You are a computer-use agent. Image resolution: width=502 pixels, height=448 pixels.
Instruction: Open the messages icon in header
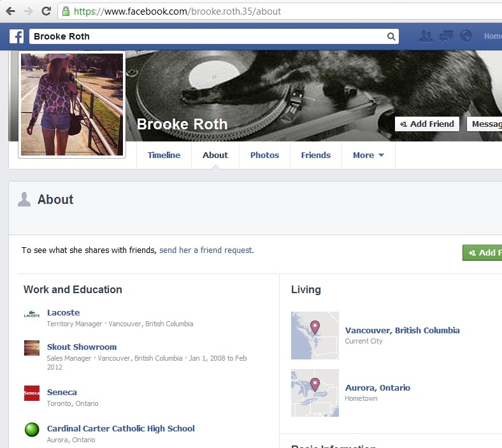[446, 36]
